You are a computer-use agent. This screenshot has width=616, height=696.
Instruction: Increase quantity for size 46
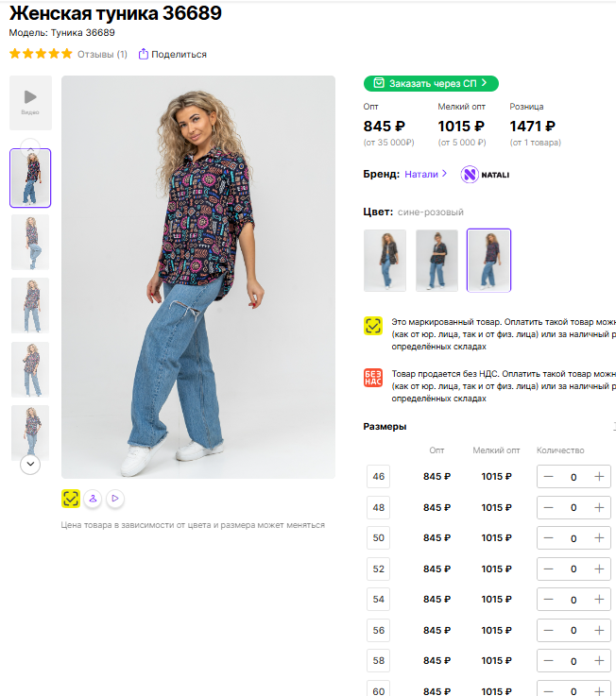pyautogui.click(x=599, y=476)
